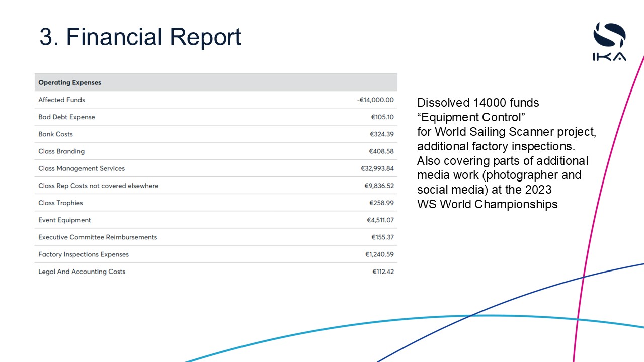Click the Bank Costs row label
644x362 pixels.
click(x=55, y=134)
